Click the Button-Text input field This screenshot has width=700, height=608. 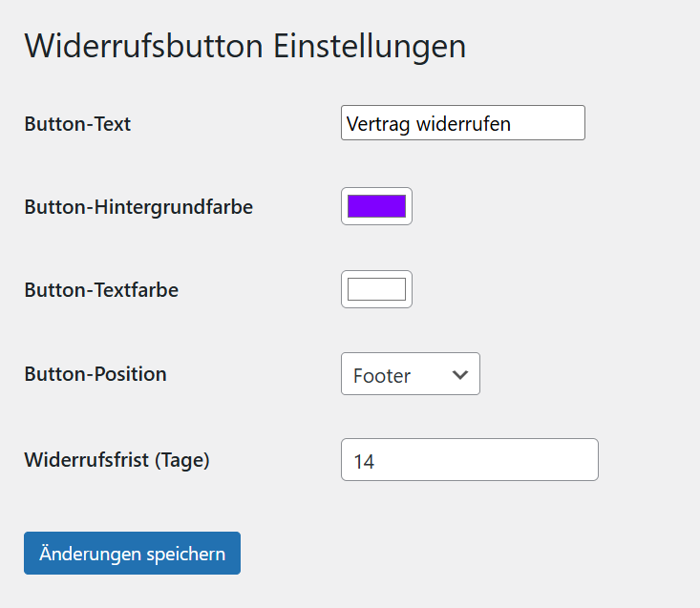(x=462, y=123)
